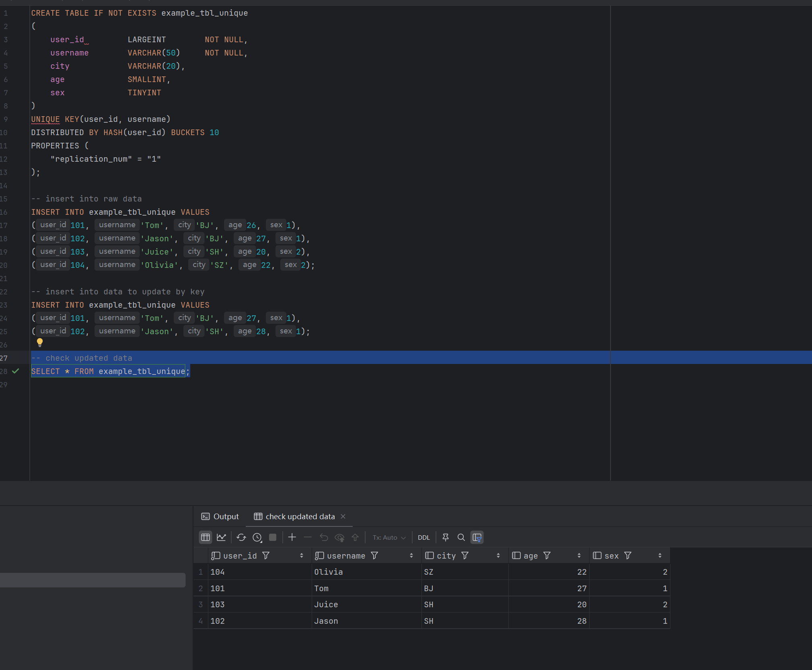The width and height of the screenshot is (812, 670).
Task: Switch to the Output tab
Action: pyautogui.click(x=220, y=516)
